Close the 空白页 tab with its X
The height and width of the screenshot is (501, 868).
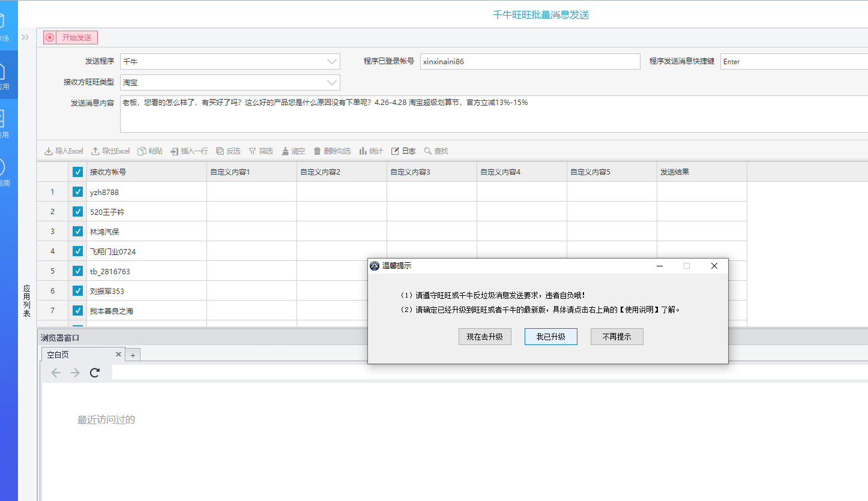[119, 355]
